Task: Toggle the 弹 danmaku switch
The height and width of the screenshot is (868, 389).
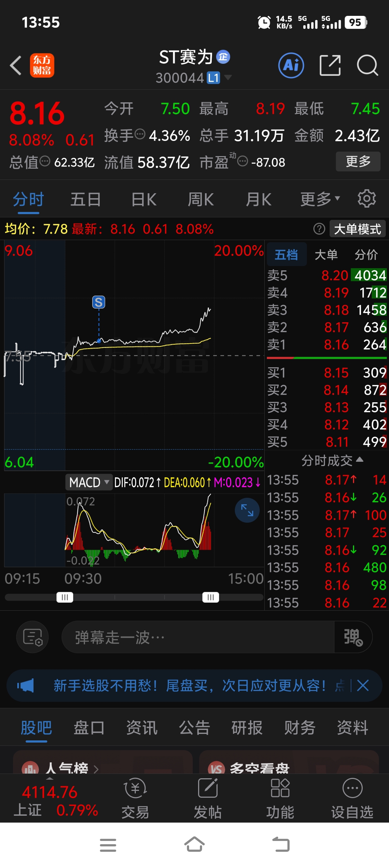Action: pyautogui.click(x=353, y=637)
